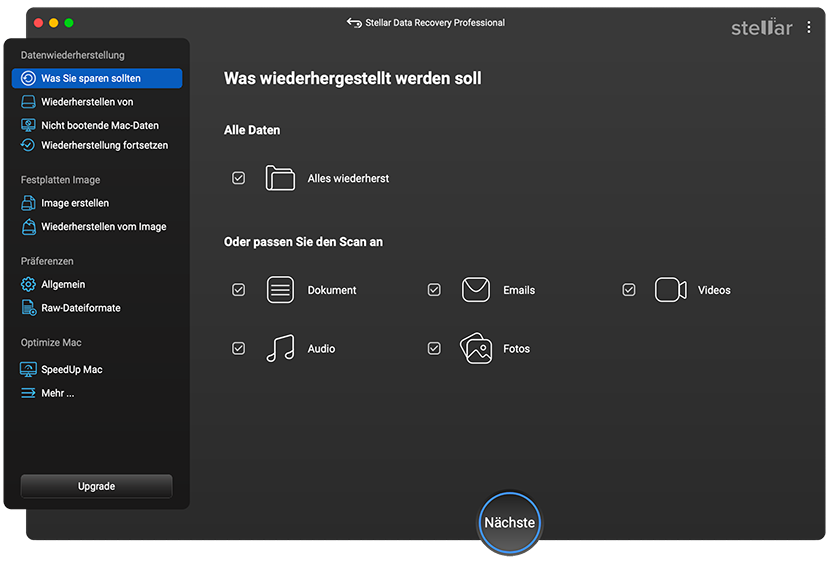This screenshot has height=568, width=831.
Task: Click the Videos camera icon
Action: point(670,290)
